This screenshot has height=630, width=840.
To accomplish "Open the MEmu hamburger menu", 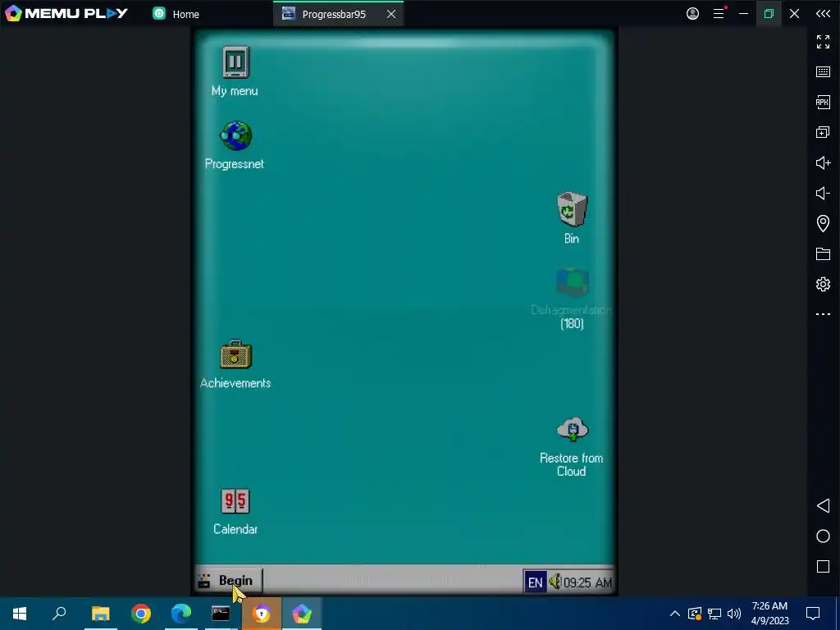I will (x=719, y=13).
